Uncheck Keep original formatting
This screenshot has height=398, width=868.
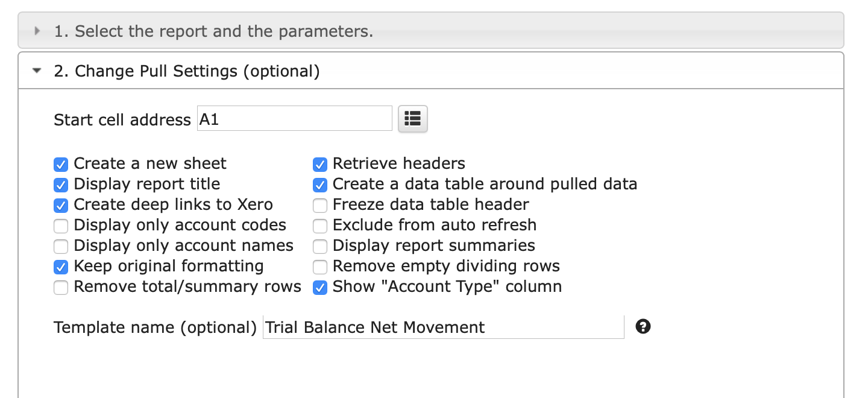pos(61,267)
